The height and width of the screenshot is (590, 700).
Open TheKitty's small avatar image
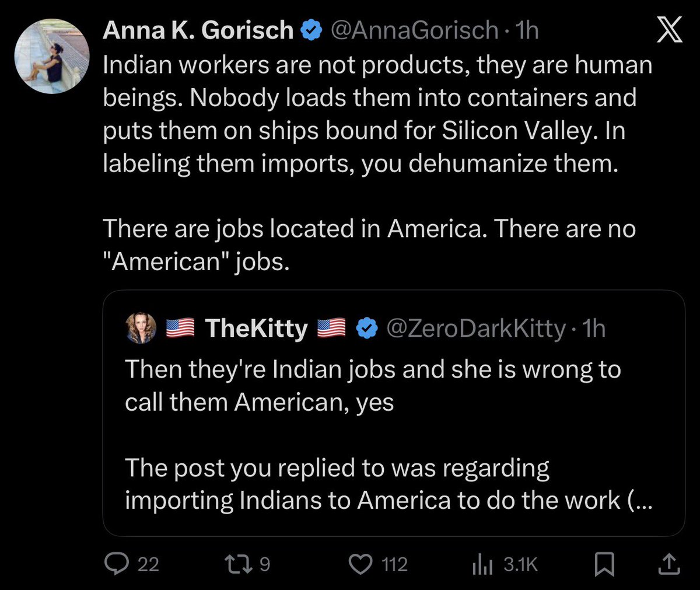(141, 329)
